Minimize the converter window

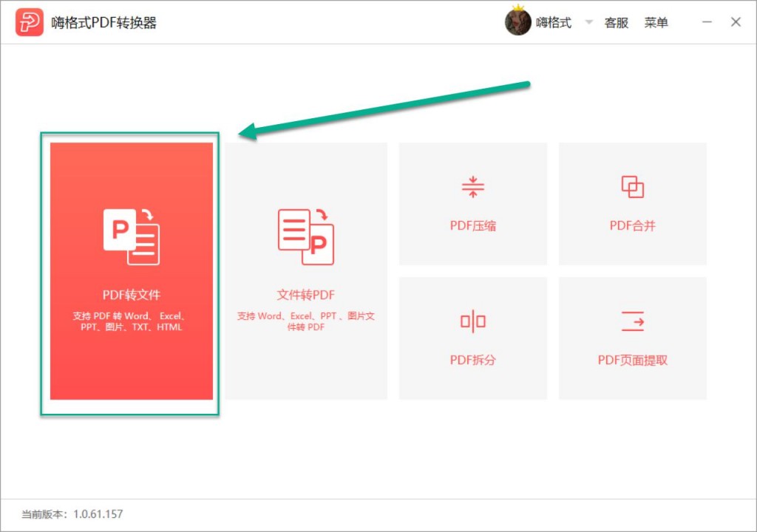(707, 21)
